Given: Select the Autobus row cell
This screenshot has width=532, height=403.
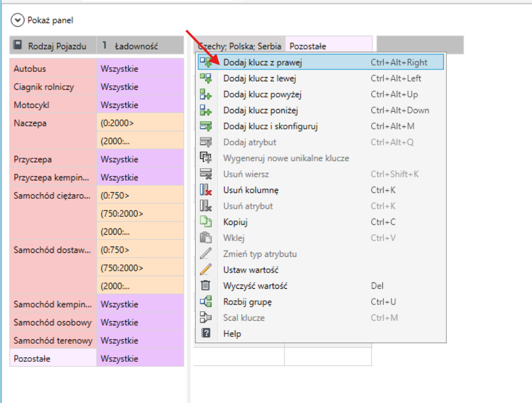Looking at the screenshot, I should coord(53,68).
